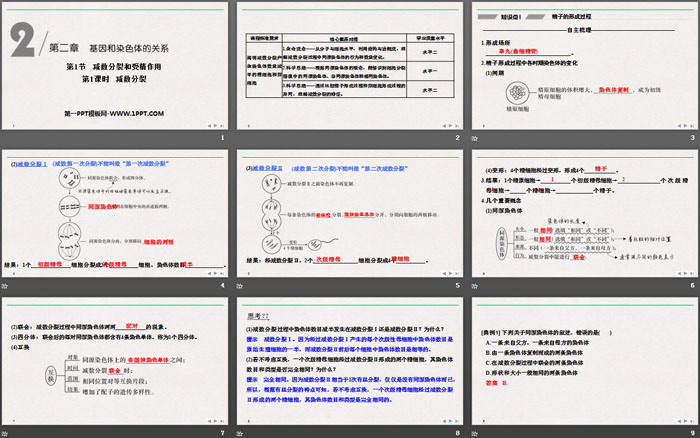Select slide 4 meiosis I diagram thumbnail

(115, 213)
